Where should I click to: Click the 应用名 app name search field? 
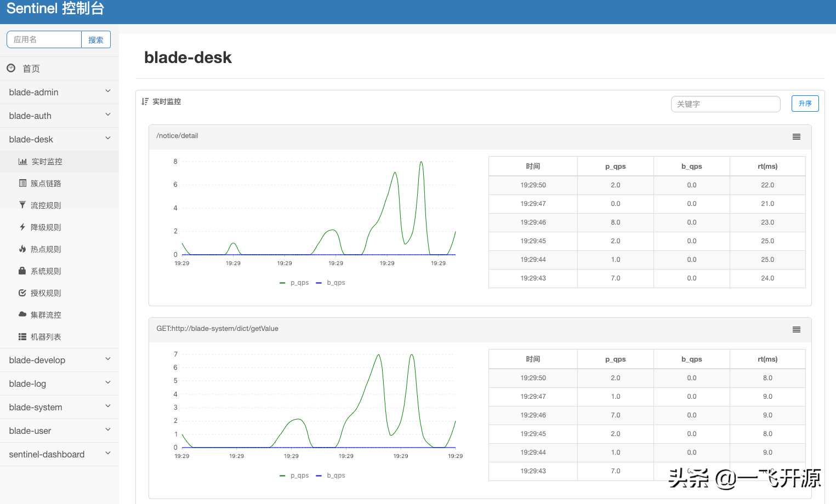[x=44, y=39]
